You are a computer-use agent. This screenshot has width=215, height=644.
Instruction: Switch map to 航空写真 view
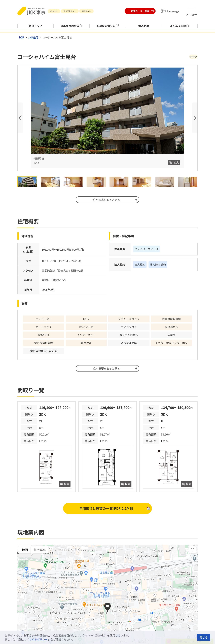40,550
